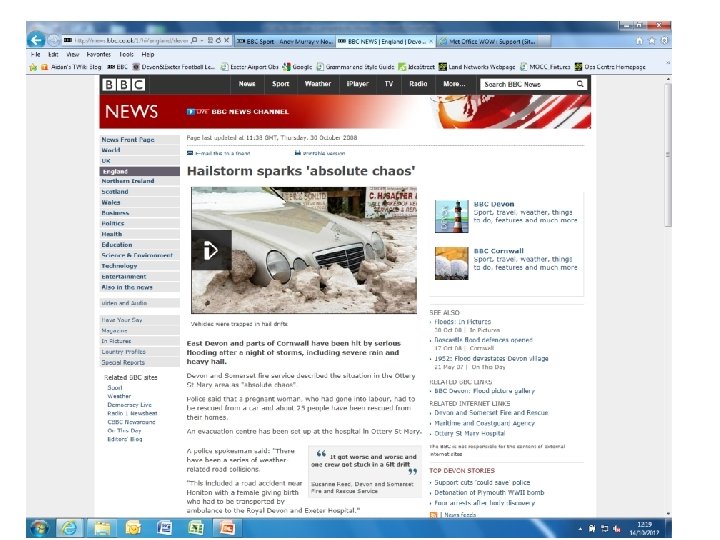Image resolution: width=720 pixels, height=540 pixels.
Task: Click the refresh icon in address bar
Action: [218, 40]
